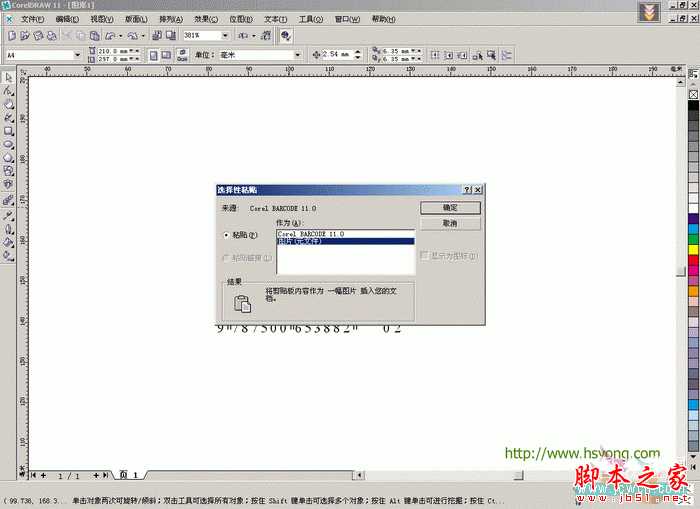This screenshot has width=700, height=509.
Task: Set page orientation to Landscape
Action: pos(166,55)
